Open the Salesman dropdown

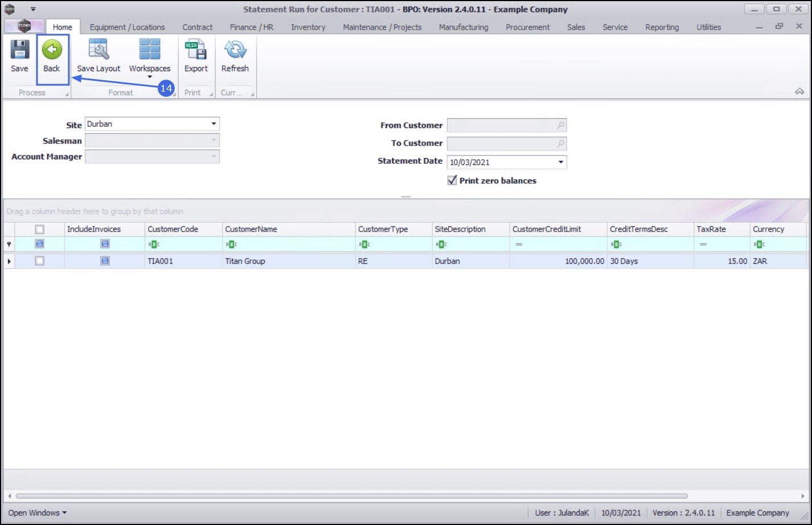coord(214,140)
